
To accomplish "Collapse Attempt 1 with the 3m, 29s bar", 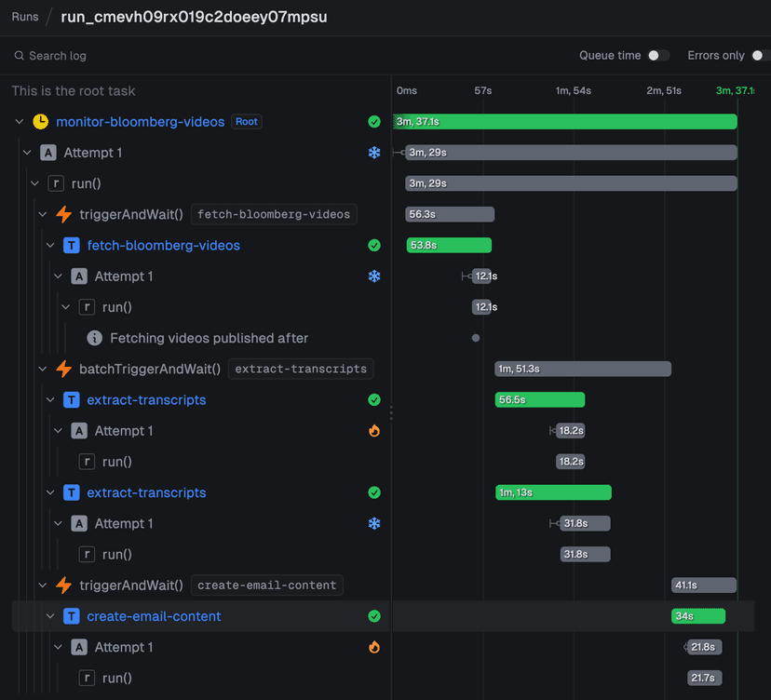I will click(27, 153).
